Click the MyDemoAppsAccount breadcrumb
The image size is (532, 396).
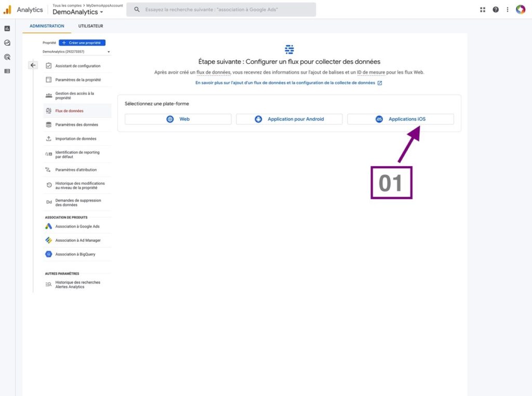[104, 5]
